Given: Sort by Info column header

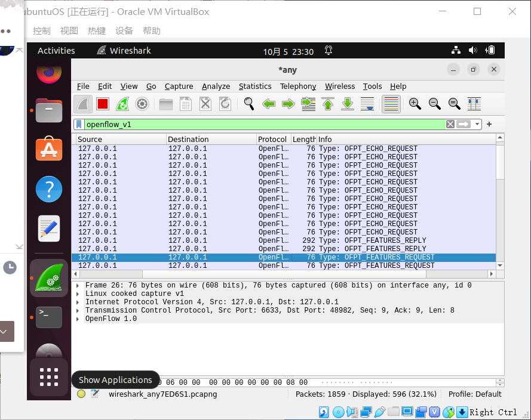Looking at the screenshot, I should point(406,140).
